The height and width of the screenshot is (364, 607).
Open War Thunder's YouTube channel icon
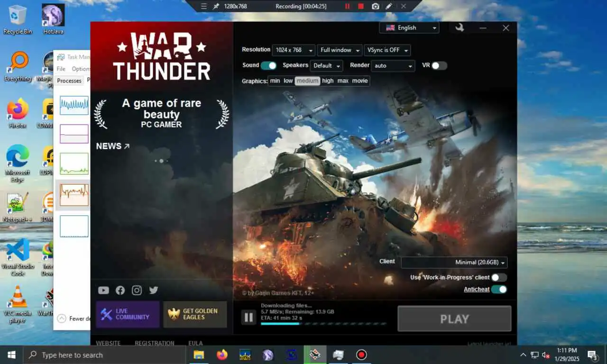click(103, 290)
